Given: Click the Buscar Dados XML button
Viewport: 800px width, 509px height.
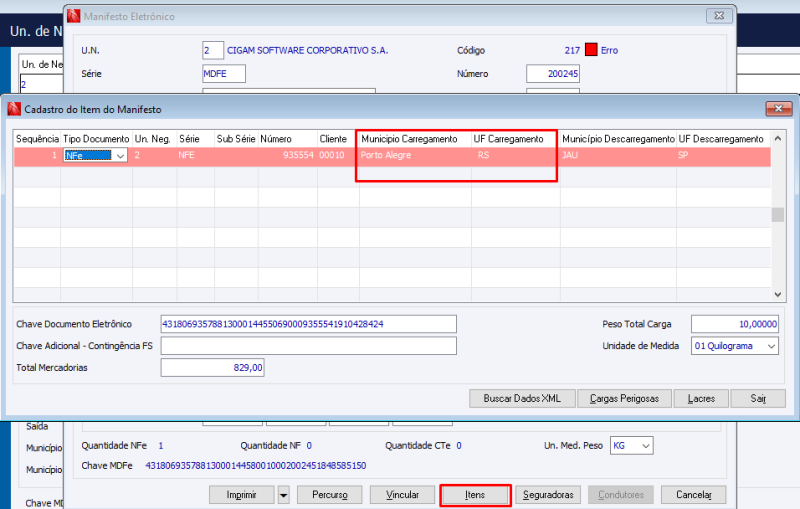Looking at the screenshot, I should [522, 398].
